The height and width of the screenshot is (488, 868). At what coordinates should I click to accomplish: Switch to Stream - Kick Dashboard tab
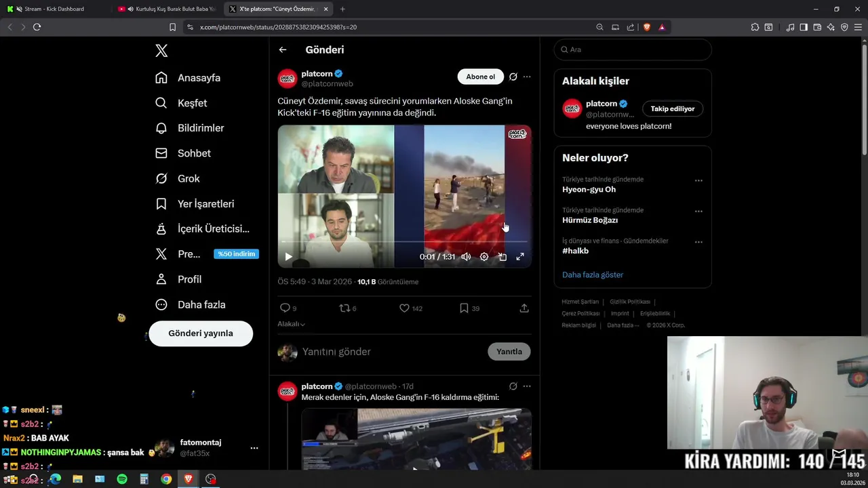pyautogui.click(x=54, y=9)
